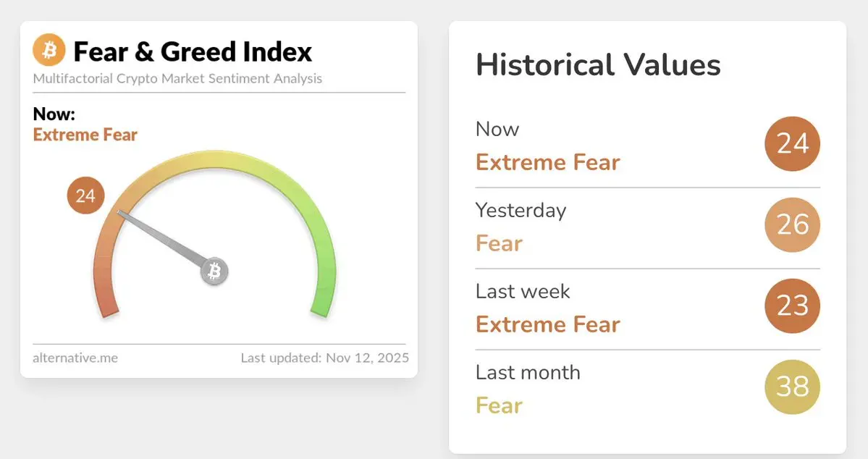Screen dimensions: 868x459
Task: Click Fear label under Last month
Action: [499, 406]
